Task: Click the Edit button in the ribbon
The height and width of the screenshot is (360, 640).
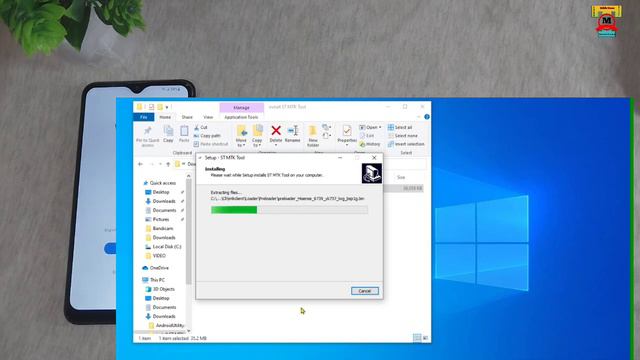Action: [367, 136]
